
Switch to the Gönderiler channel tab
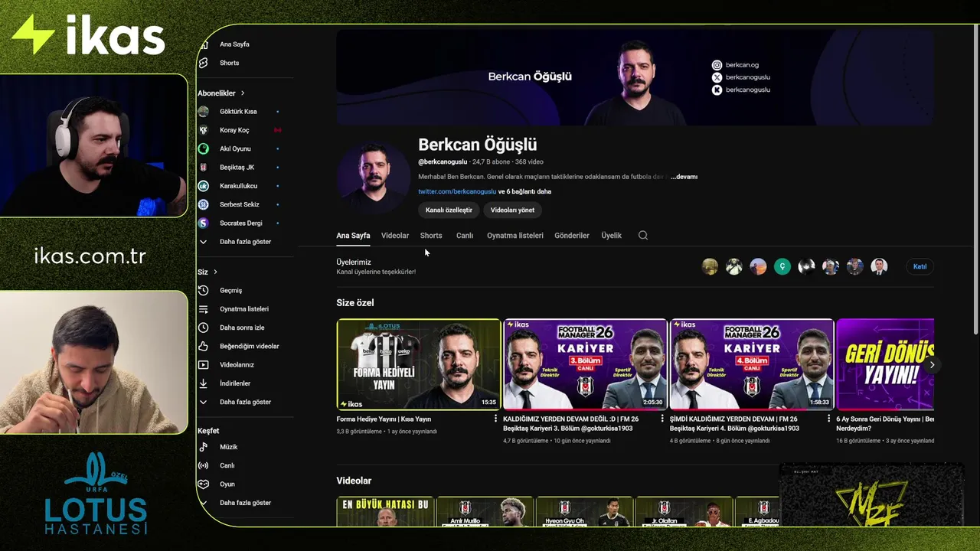(572, 236)
